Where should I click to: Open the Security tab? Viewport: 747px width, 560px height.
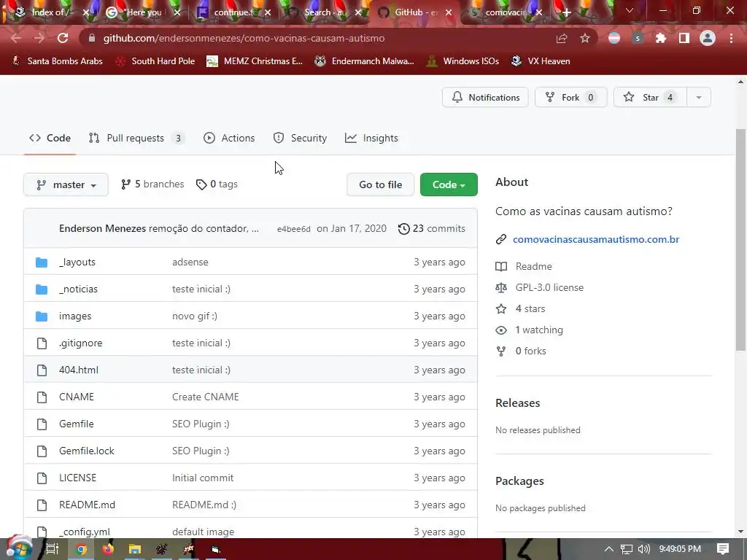[300, 138]
